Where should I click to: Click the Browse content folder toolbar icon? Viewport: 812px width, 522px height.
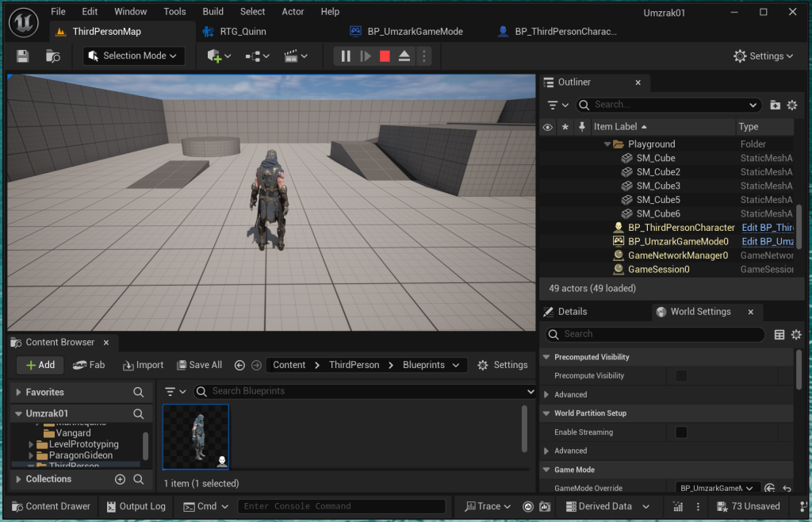pos(53,56)
